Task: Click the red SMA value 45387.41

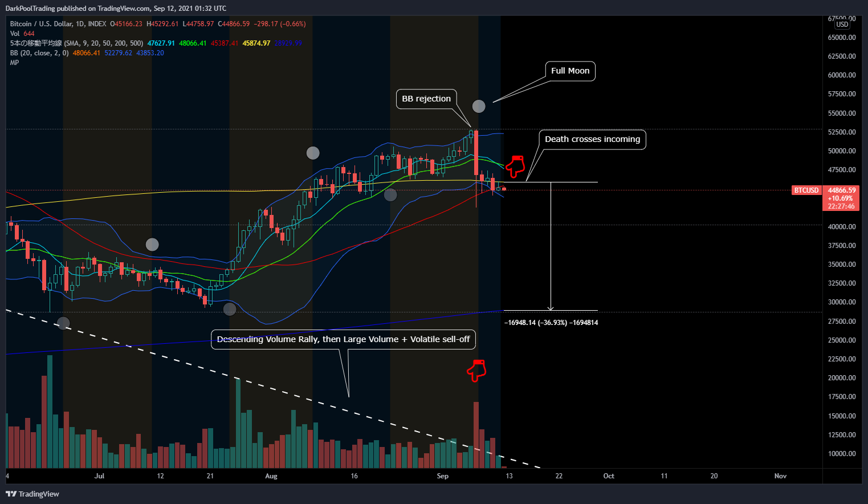Action: pos(225,43)
